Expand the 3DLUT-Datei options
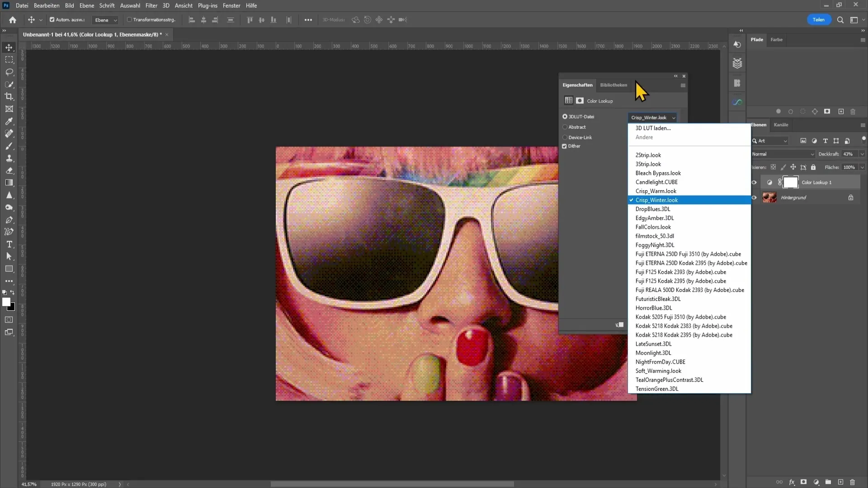The width and height of the screenshot is (868, 488). [x=674, y=117]
